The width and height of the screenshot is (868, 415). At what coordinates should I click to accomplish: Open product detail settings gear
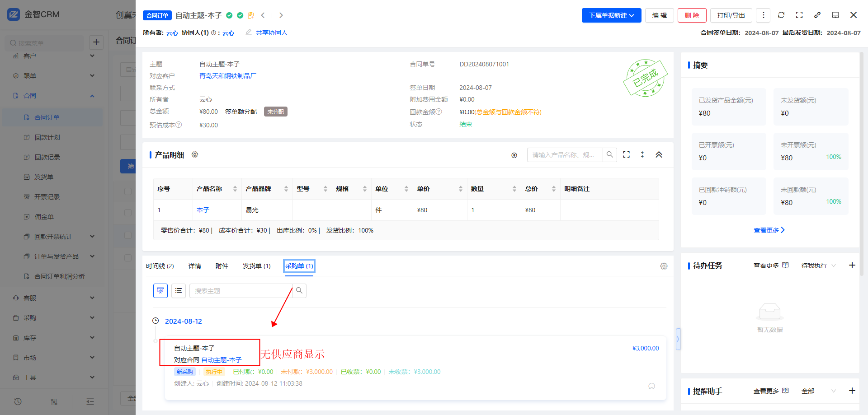(195, 154)
